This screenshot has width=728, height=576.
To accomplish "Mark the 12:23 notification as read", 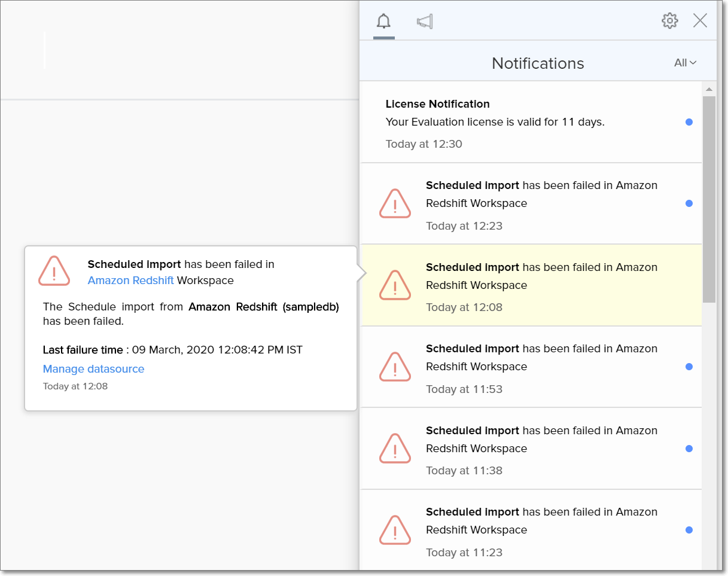I will pos(689,203).
